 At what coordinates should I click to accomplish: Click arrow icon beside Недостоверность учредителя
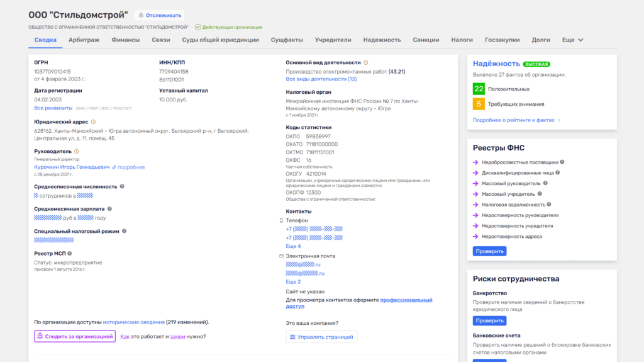pos(475,226)
